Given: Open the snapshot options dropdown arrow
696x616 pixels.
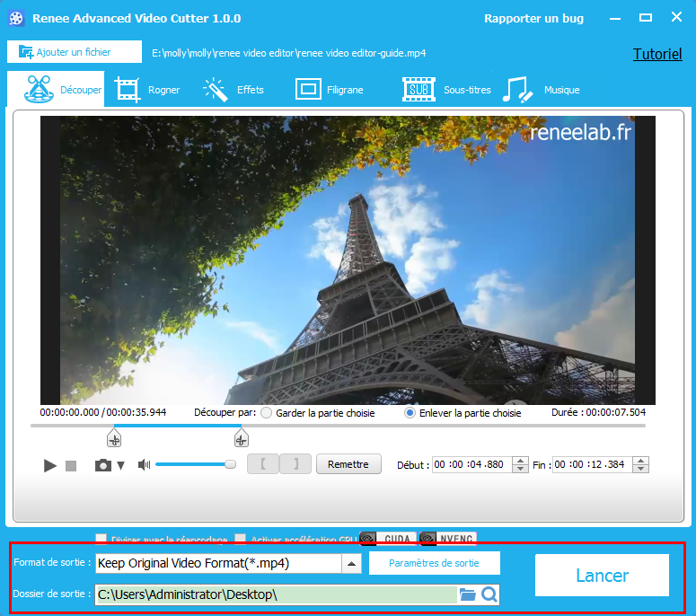Looking at the screenshot, I should tap(121, 465).
